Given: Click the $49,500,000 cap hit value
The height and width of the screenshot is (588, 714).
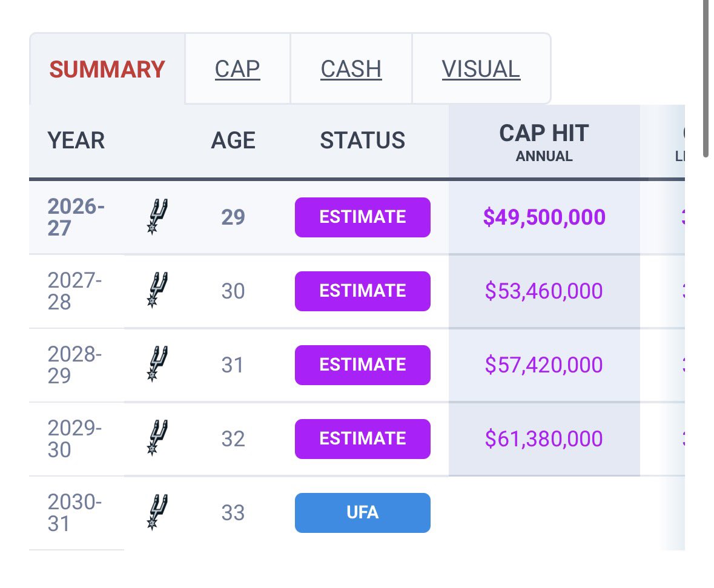Looking at the screenshot, I should point(544,217).
